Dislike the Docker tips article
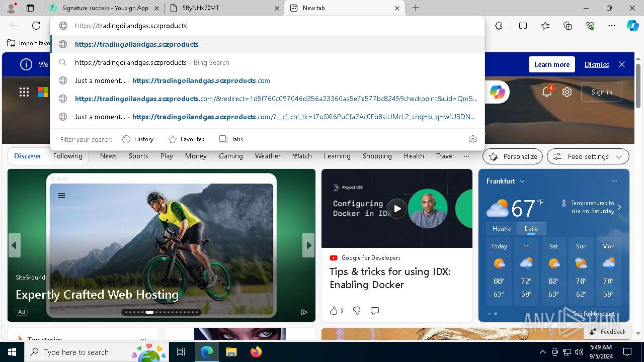Screen dimensions: 644x362 click(x=357, y=311)
